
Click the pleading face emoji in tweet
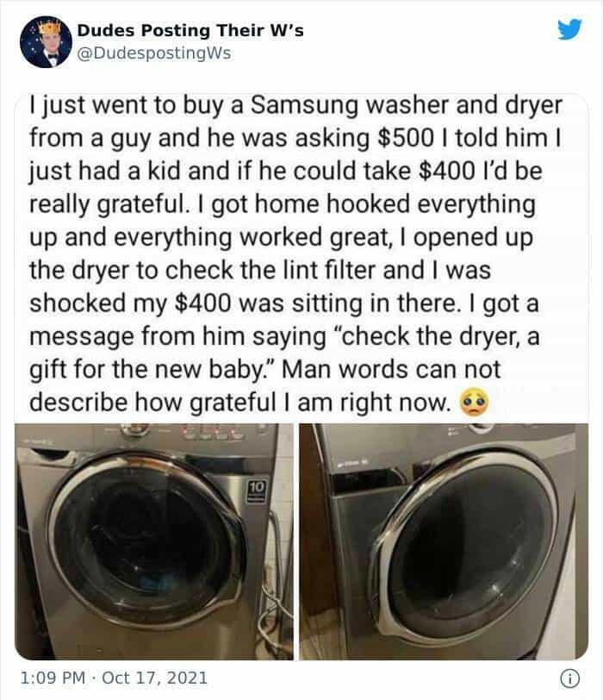click(x=474, y=403)
